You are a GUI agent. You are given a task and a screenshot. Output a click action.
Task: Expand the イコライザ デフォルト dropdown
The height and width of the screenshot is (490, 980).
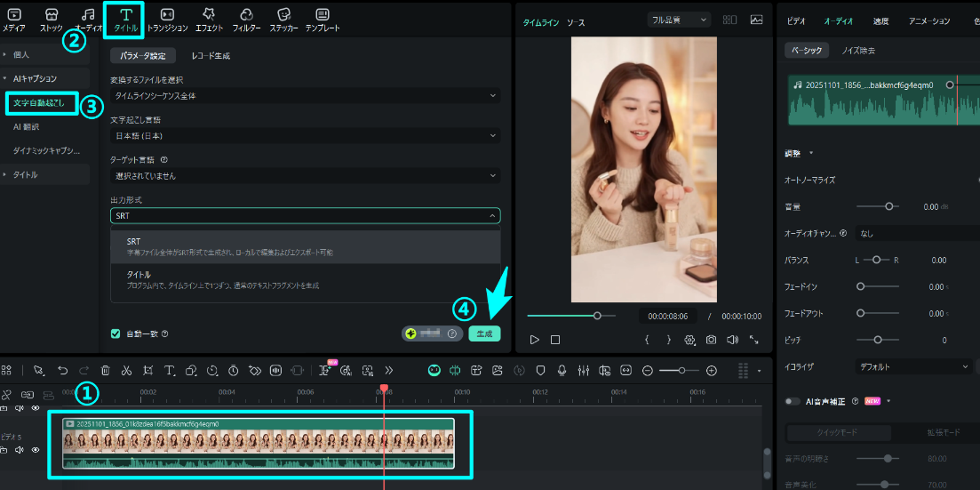coord(914,365)
